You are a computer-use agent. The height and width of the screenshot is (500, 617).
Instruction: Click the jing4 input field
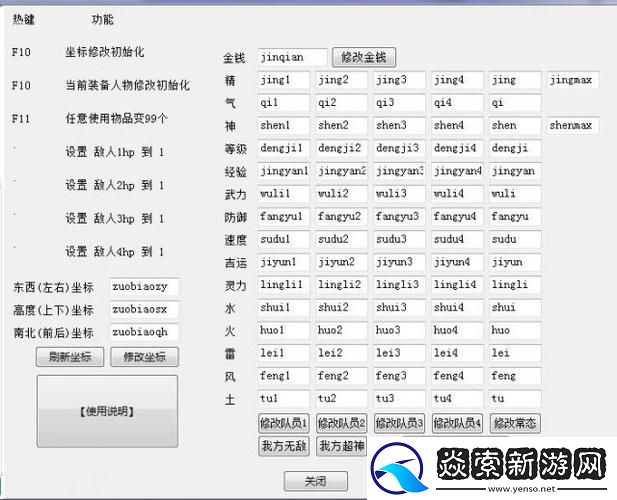[x=457, y=80]
